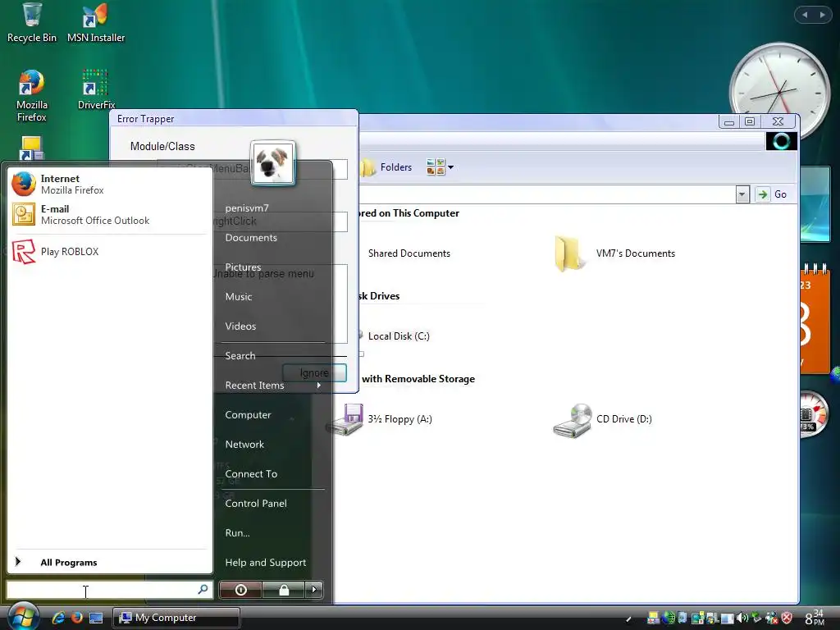This screenshot has width=840, height=630.
Task: Open 3½ Floppy (A:) drive
Action: point(379,419)
